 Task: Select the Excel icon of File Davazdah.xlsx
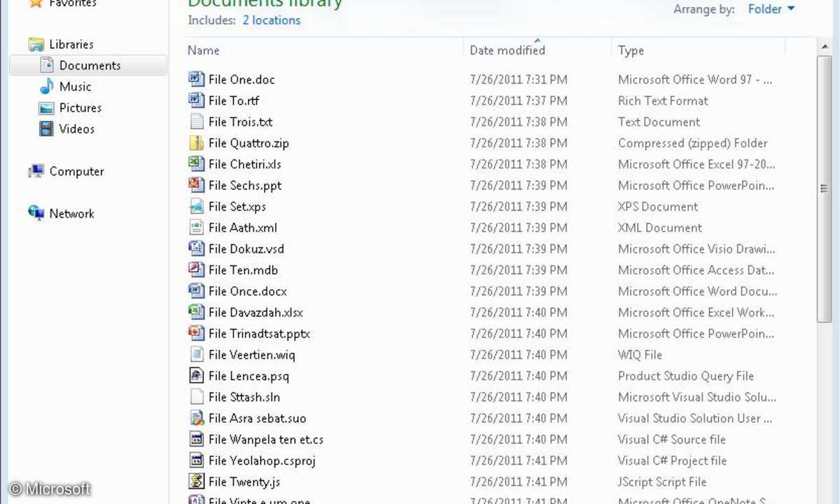tap(197, 312)
